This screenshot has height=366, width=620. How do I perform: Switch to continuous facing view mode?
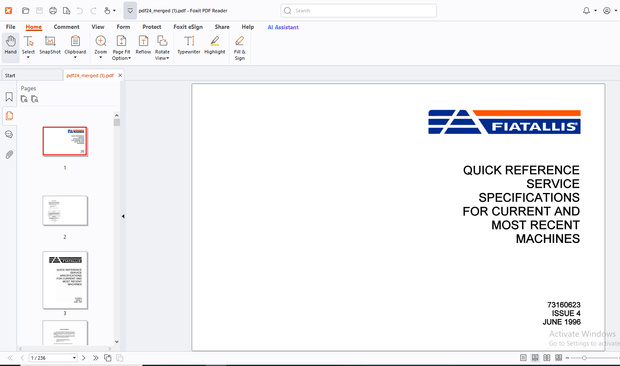(x=558, y=358)
